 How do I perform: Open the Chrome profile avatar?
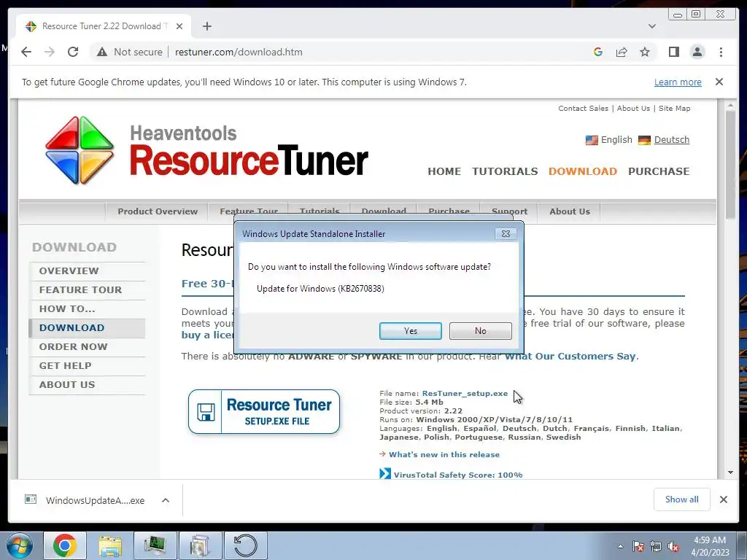click(697, 52)
